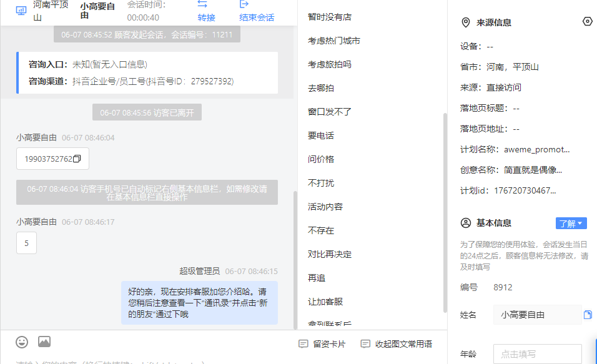Click the 咨询入口 未知 info line

tap(88, 64)
